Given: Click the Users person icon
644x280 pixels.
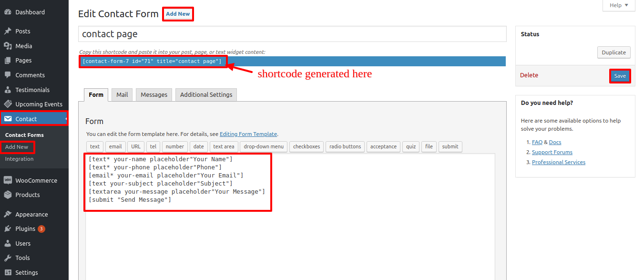Looking at the screenshot, I should [x=8, y=243].
